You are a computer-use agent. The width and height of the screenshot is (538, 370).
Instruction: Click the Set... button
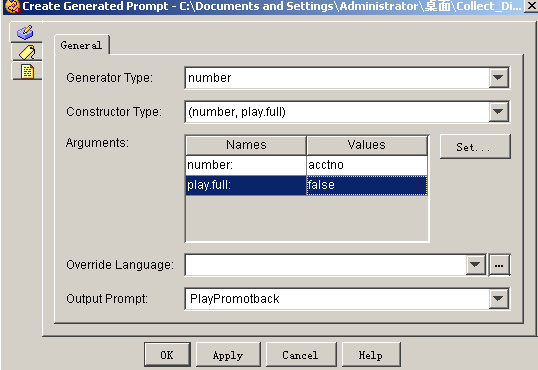click(x=475, y=147)
